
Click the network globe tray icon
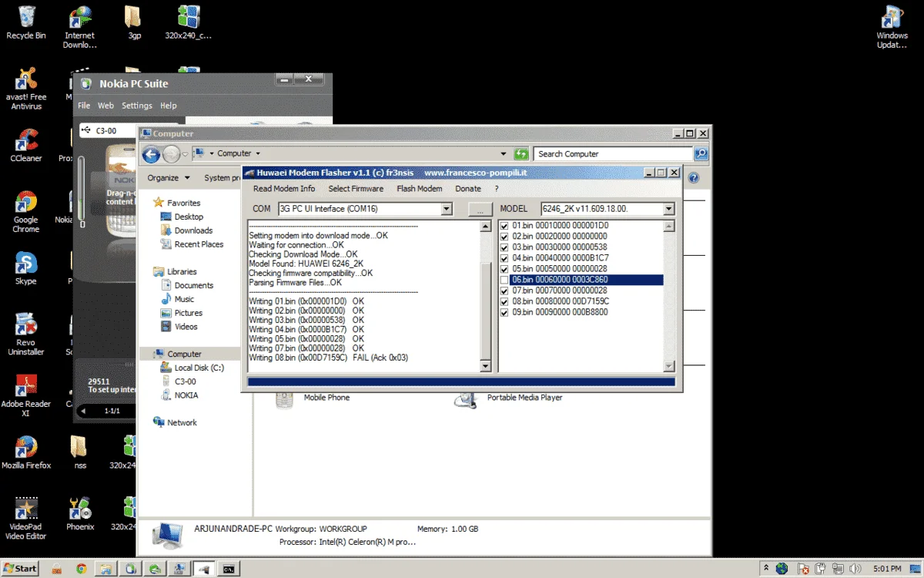click(782, 569)
